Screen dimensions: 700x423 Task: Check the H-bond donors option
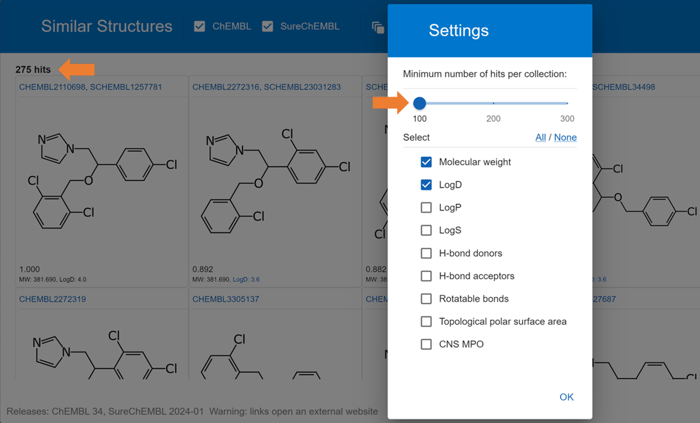(x=426, y=253)
